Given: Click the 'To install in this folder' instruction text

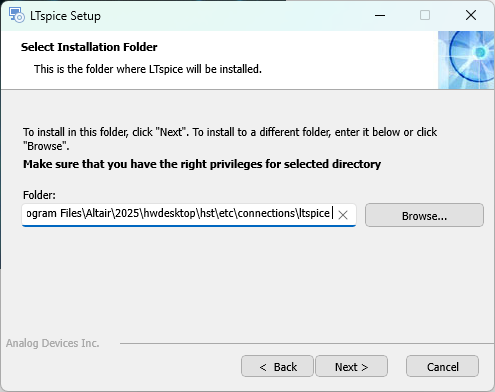Looking at the screenshot, I should point(230,139).
